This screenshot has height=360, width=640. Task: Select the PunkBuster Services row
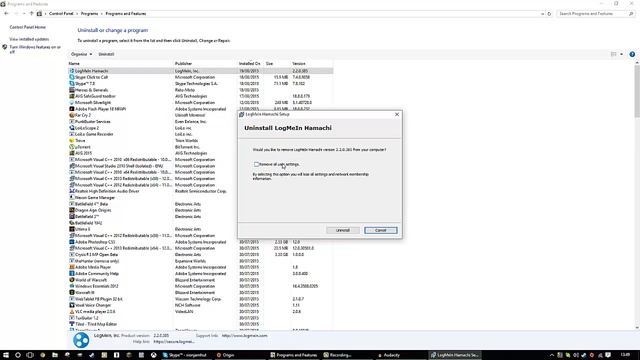[200, 122]
